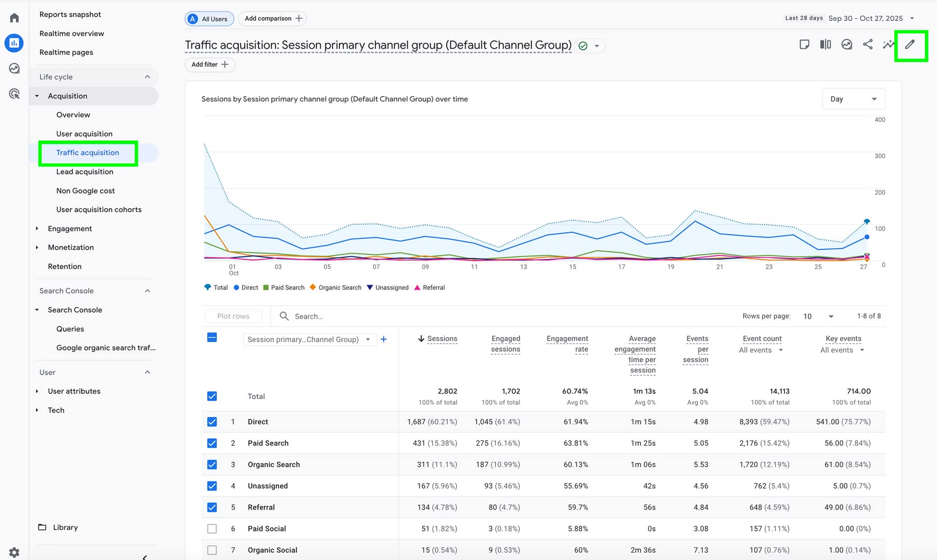Customize the report with the pencil icon

click(910, 45)
